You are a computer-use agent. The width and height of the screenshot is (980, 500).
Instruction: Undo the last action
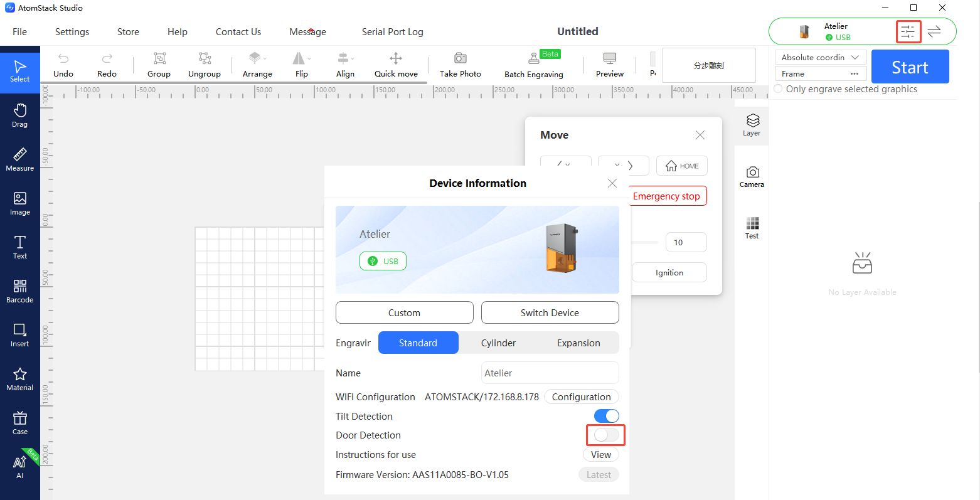[63, 65]
